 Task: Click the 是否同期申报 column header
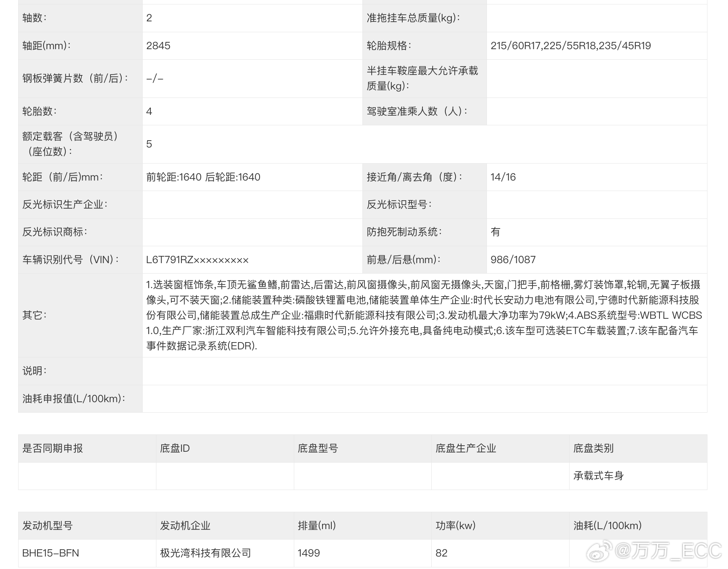(52, 448)
